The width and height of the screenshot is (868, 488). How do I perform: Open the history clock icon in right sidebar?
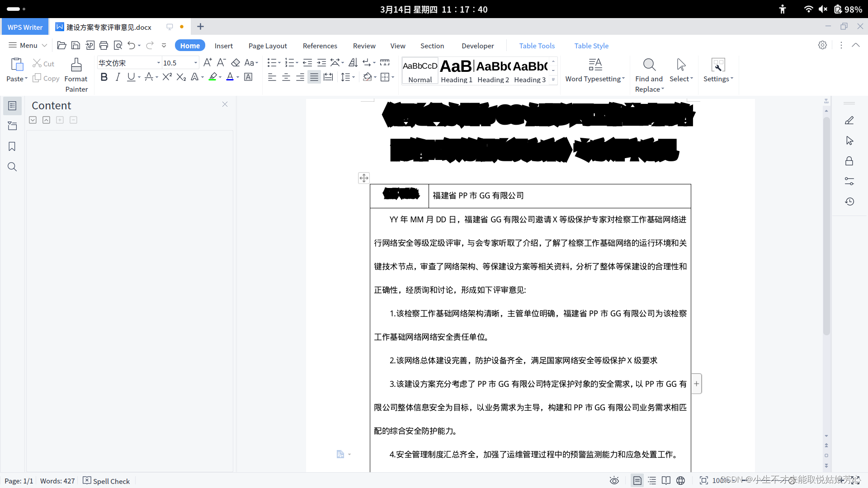(x=849, y=202)
